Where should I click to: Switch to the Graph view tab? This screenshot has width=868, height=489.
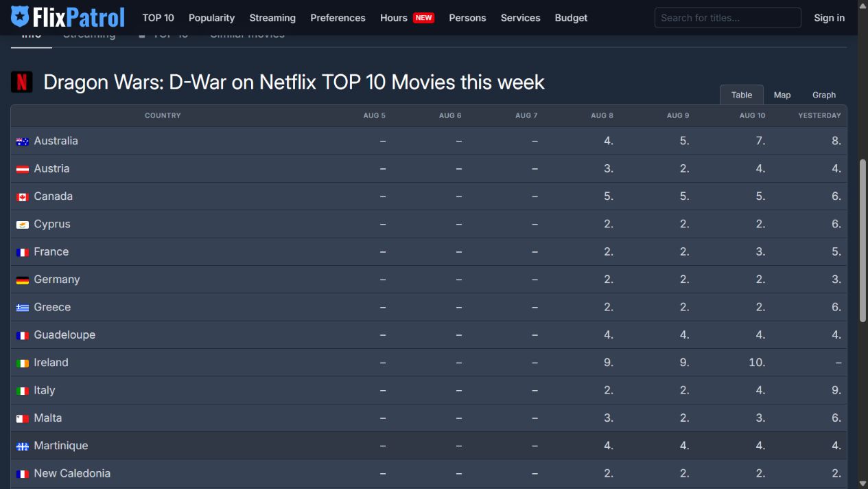tap(824, 95)
